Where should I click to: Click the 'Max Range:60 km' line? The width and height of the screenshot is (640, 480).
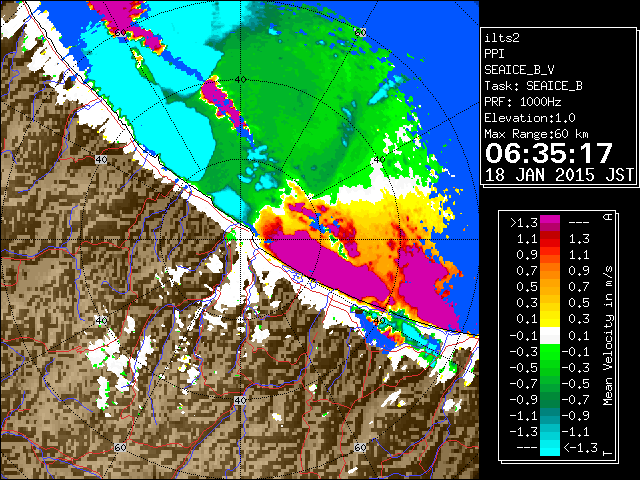click(537, 134)
